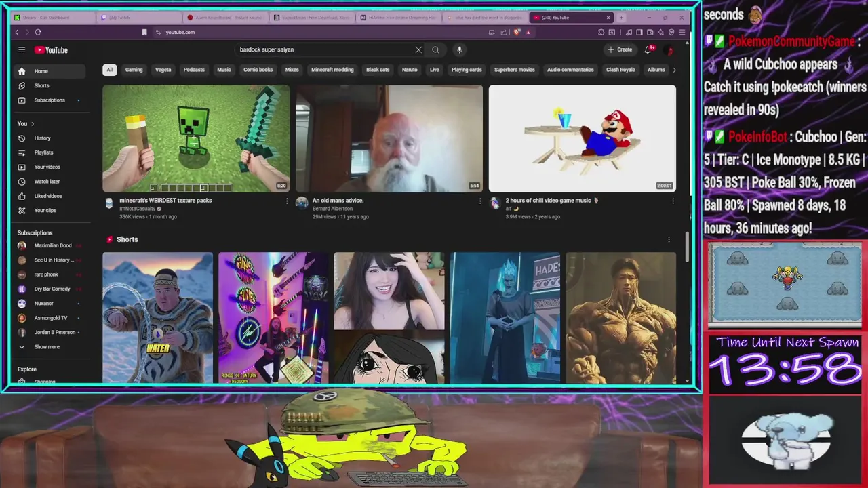
Task: Open a new browser tab
Action: (x=621, y=18)
